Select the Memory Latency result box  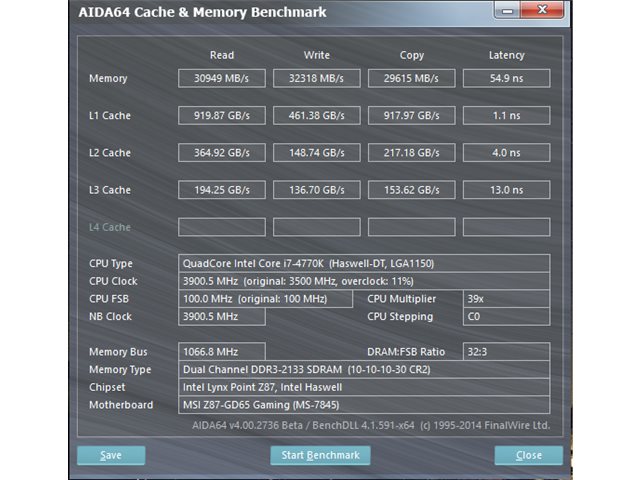point(507,78)
